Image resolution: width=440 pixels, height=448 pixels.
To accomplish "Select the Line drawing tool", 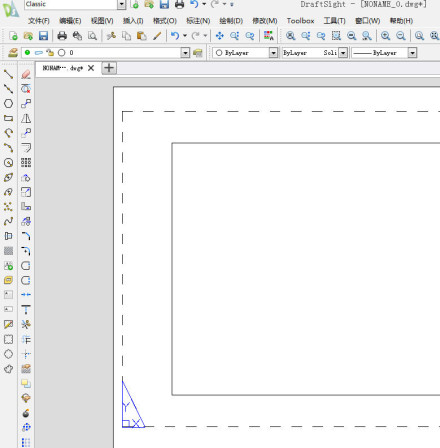I will click(x=8, y=74).
